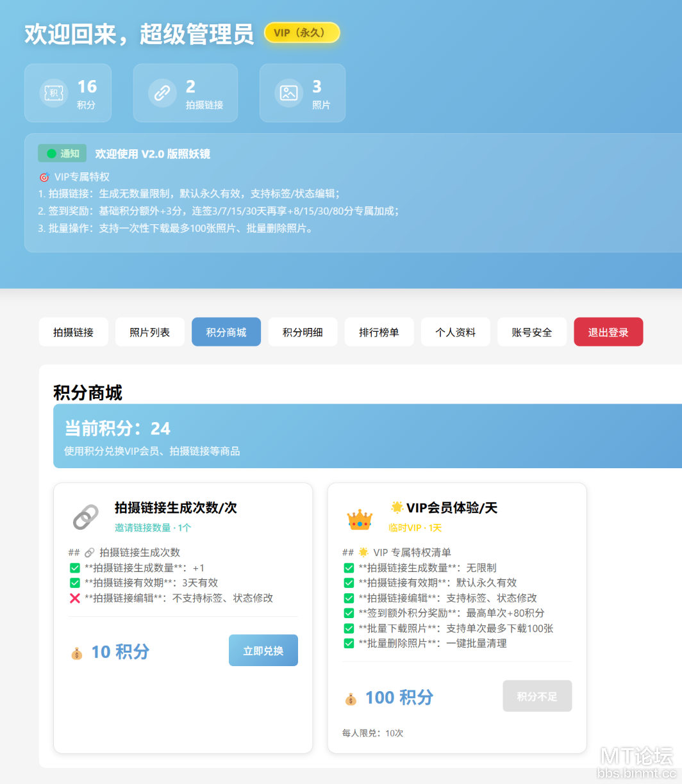Screen dimensions: 682x784
Task: Click the money bag beside 10 积分
Action: coord(77,653)
